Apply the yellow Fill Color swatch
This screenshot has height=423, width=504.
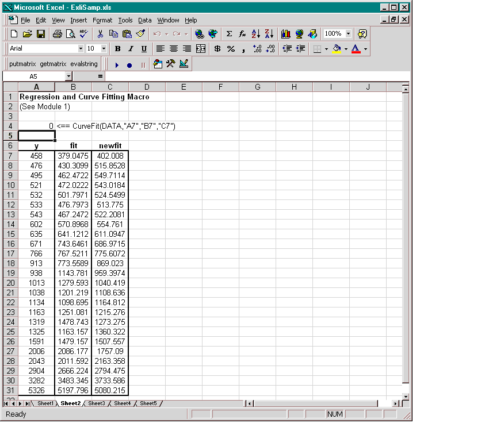337,49
